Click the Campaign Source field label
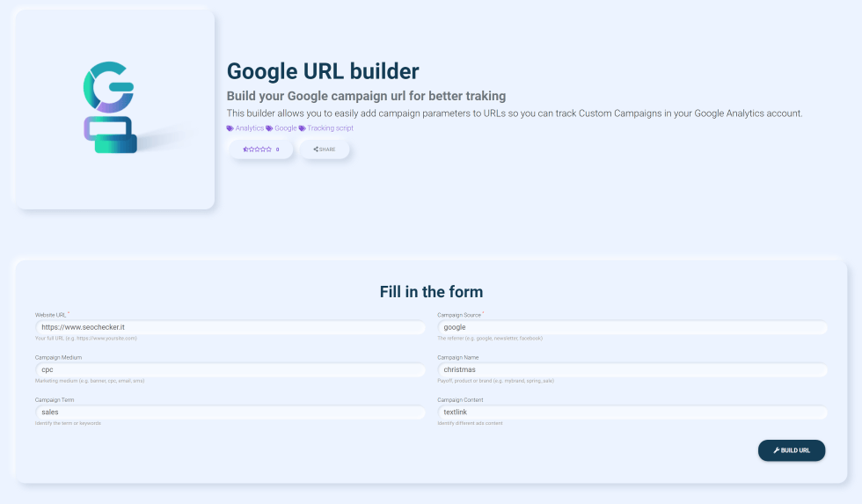862x504 pixels. point(459,315)
